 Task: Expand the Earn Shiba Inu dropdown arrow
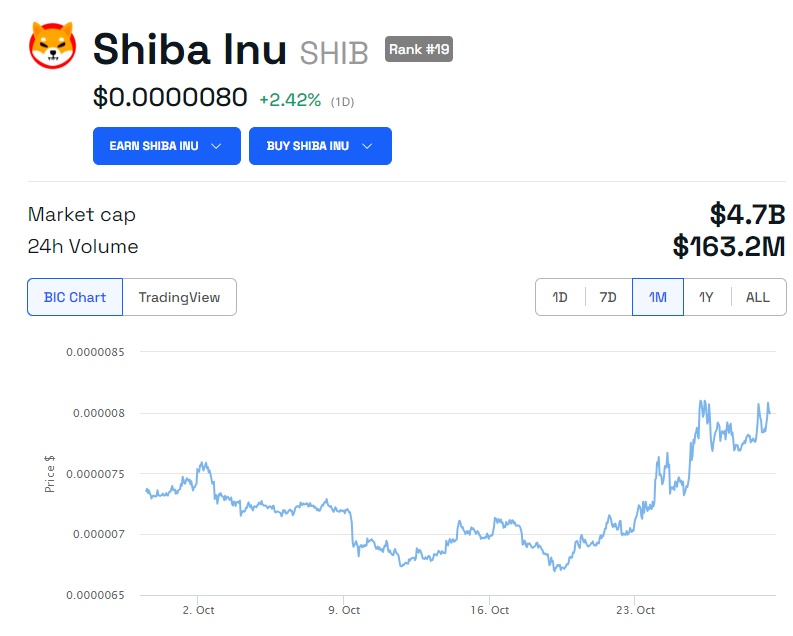click(217, 146)
